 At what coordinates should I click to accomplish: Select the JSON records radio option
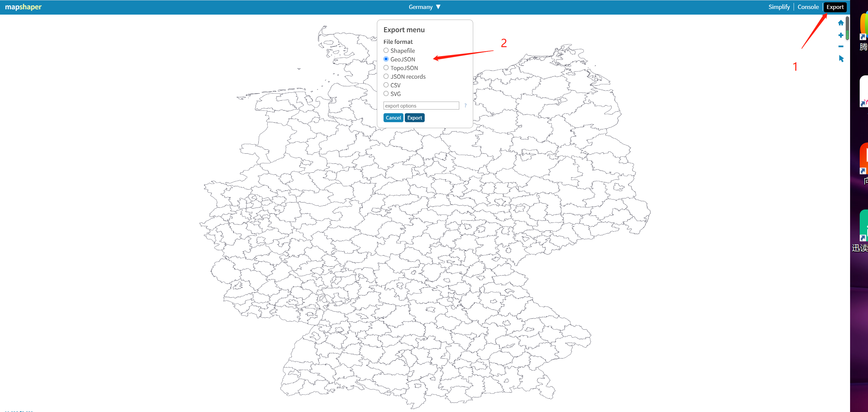[x=386, y=76]
